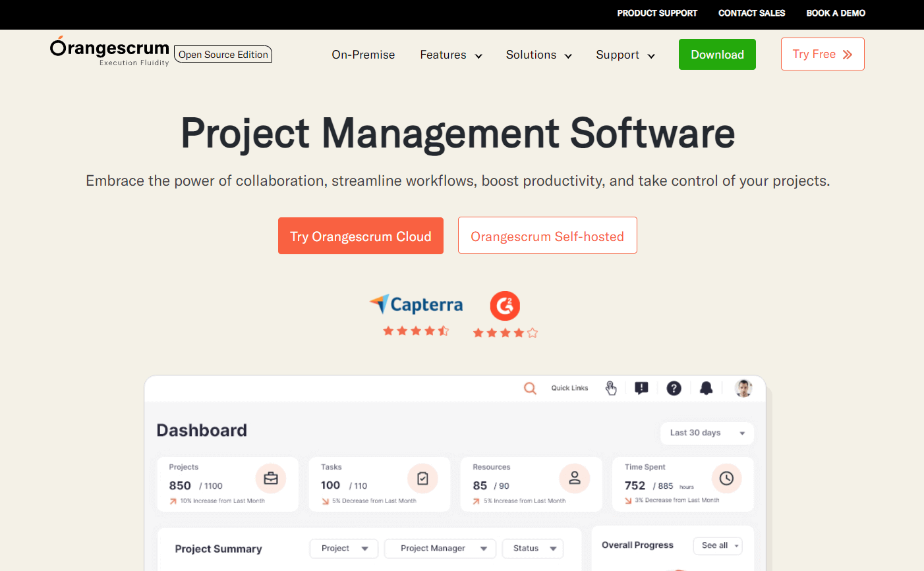Open the feedback speech-bubble icon
Screen dimensions: 924x571
point(641,388)
